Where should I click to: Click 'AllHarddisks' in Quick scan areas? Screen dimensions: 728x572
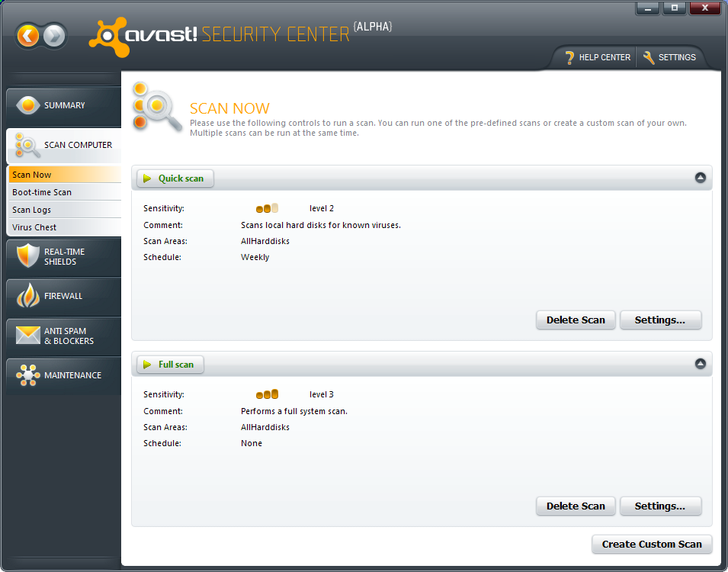pos(265,241)
